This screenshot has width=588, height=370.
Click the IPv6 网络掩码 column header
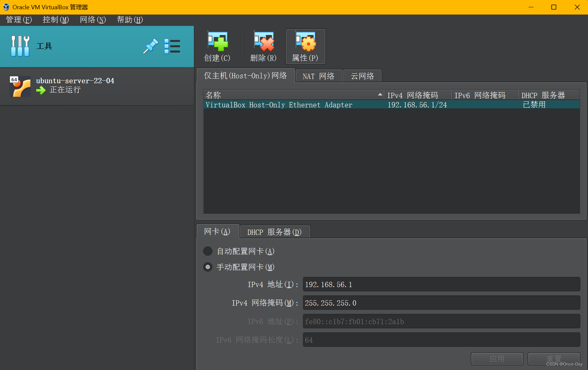coord(485,95)
